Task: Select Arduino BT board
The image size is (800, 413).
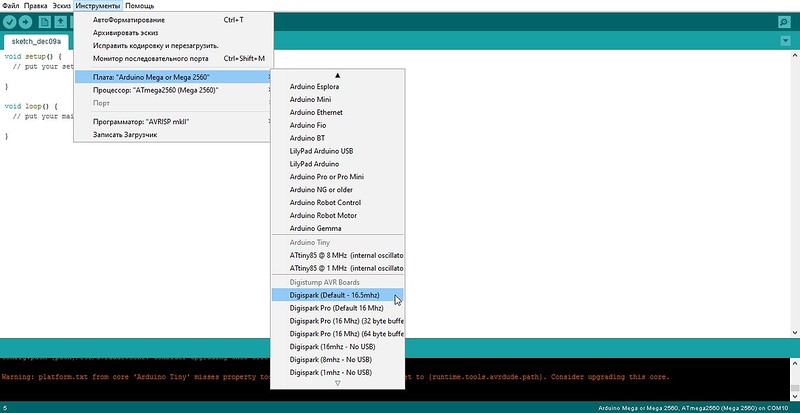Action: coord(337,138)
